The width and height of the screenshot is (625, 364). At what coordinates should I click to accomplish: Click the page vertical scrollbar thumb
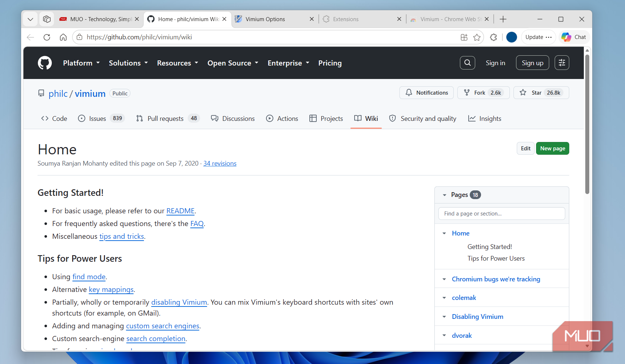tap(587, 124)
